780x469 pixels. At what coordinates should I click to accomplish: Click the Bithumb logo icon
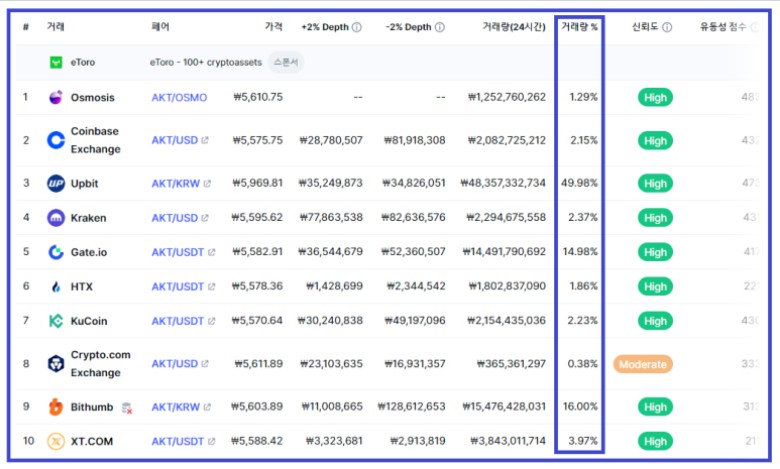(x=56, y=407)
